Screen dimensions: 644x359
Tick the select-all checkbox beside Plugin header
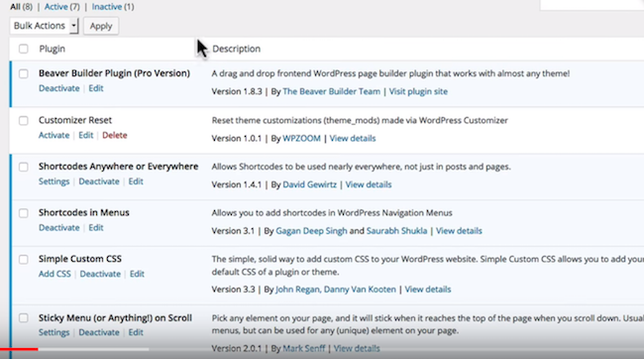click(24, 49)
